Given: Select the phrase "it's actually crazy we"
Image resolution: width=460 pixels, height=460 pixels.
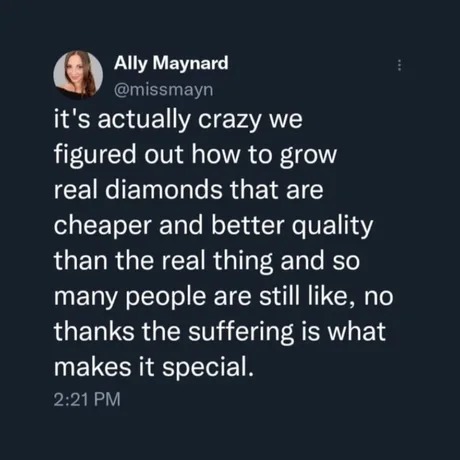Looking at the screenshot, I should [178, 120].
